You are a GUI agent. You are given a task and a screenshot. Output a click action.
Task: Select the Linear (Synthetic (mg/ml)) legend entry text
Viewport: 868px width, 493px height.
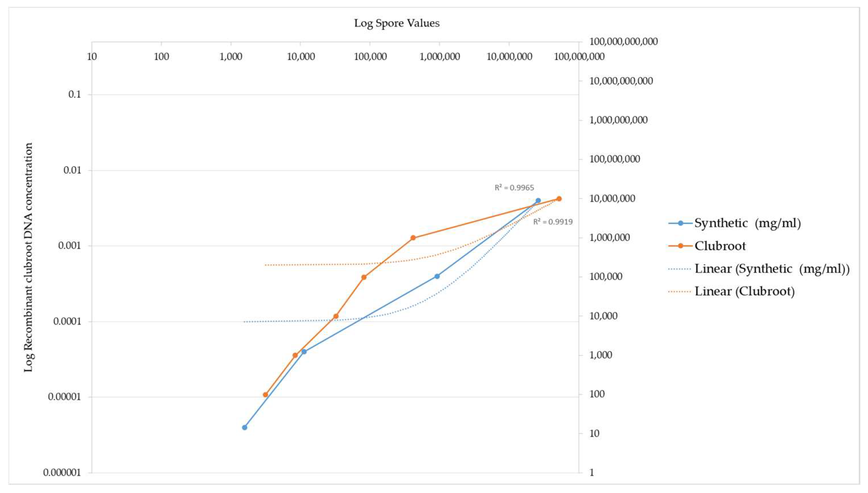tap(772, 268)
